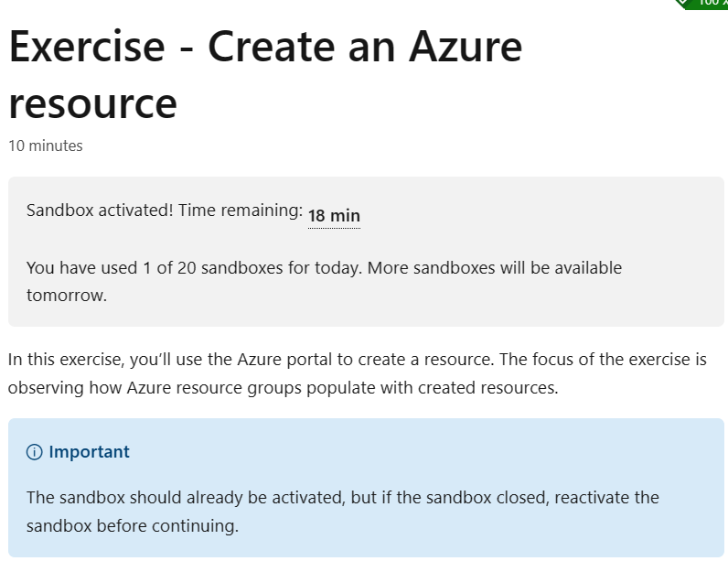
Task: Click the check diamond icon in the XP badge
Action: 683,3
